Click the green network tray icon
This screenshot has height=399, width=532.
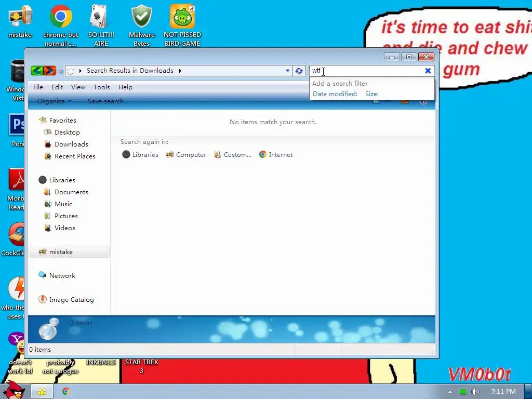[x=463, y=392]
